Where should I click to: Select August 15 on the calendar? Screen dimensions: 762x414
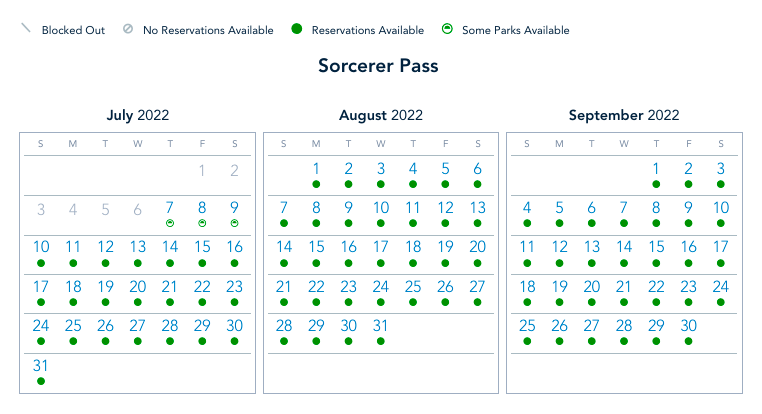coord(316,247)
